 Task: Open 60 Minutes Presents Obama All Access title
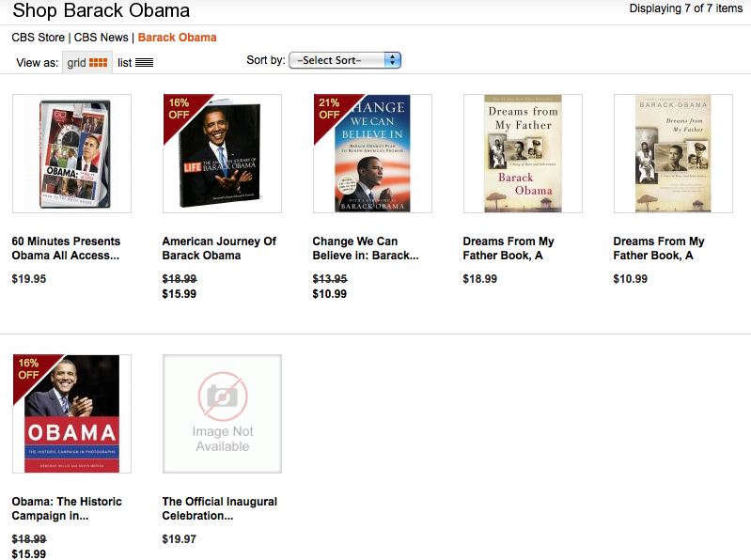pos(66,248)
